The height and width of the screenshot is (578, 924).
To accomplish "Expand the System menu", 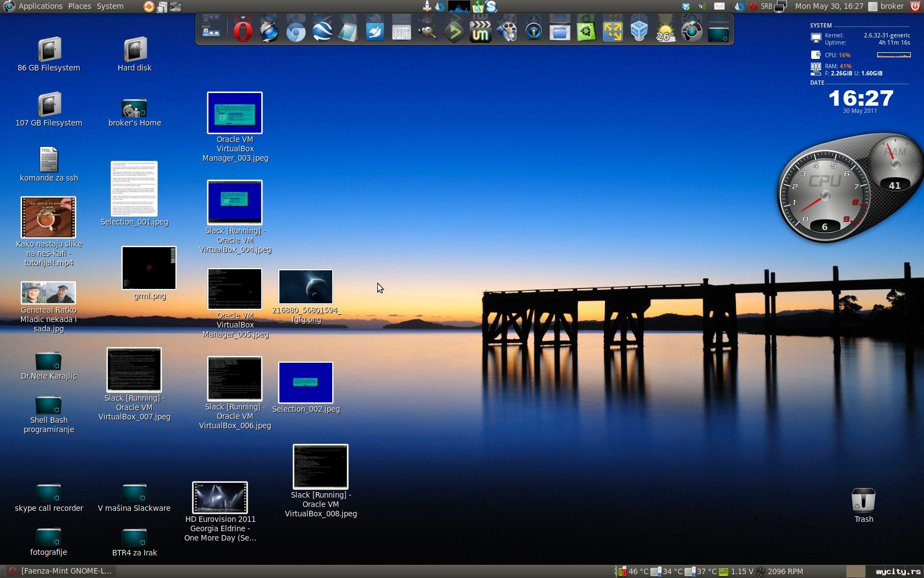I will (x=110, y=6).
